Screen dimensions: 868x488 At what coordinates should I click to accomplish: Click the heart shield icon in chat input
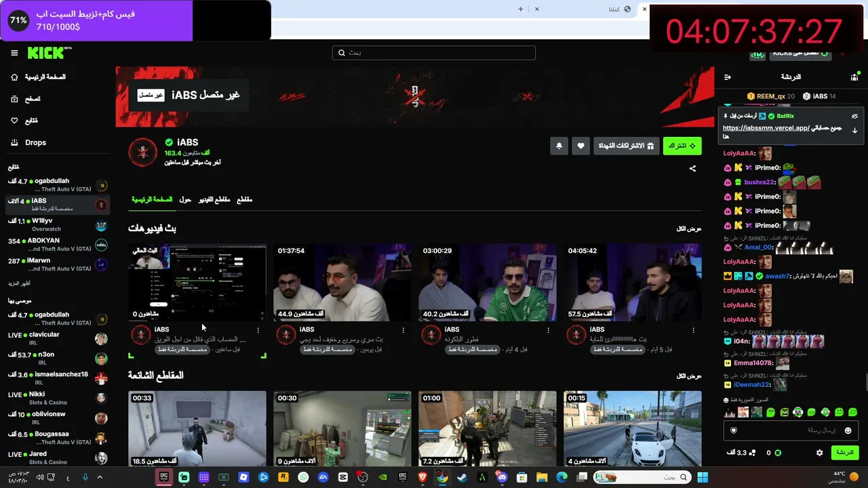click(x=733, y=430)
